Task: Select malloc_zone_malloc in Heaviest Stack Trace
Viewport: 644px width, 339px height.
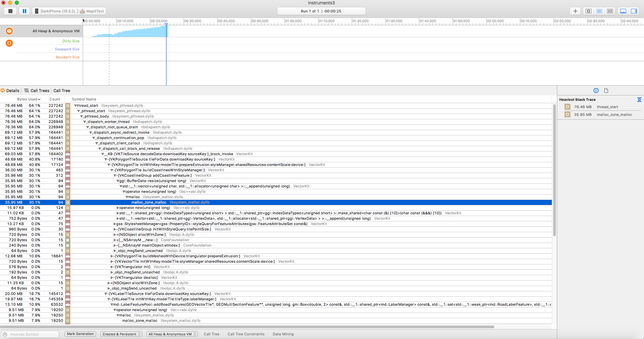Action: point(614,115)
